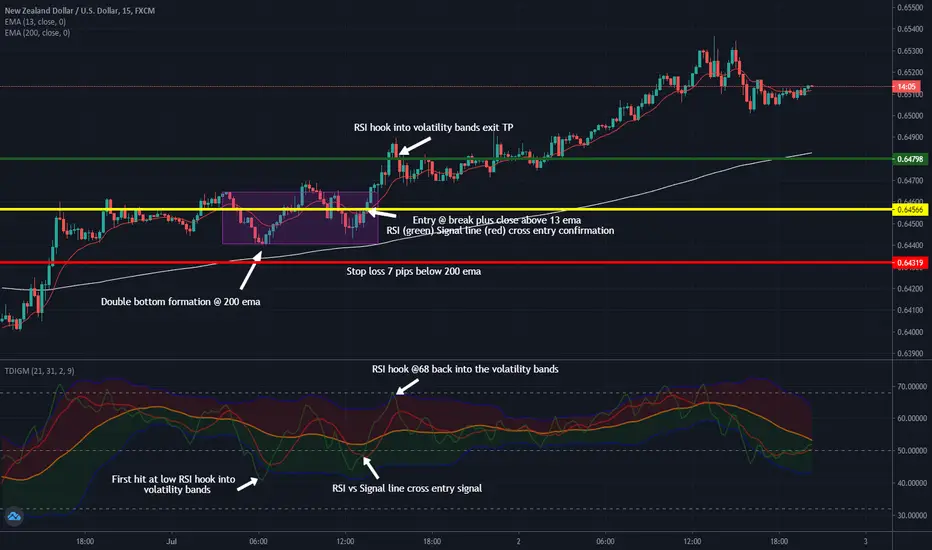Image resolution: width=932 pixels, height=550 pixels.
Task: Click the Jul date label on time axis
Action: tap(172, 541)
